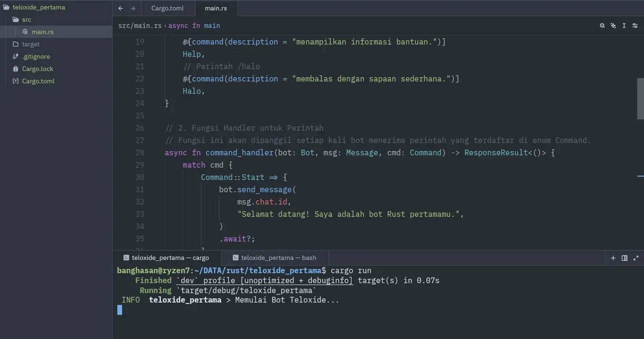
Task: Switch to teloxide_pertama — bash terminal tab
Action: tap(278, 258)
